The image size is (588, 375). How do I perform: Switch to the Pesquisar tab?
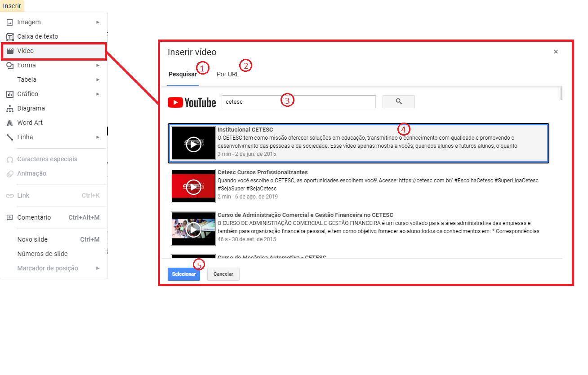click(x=183, y=74)
